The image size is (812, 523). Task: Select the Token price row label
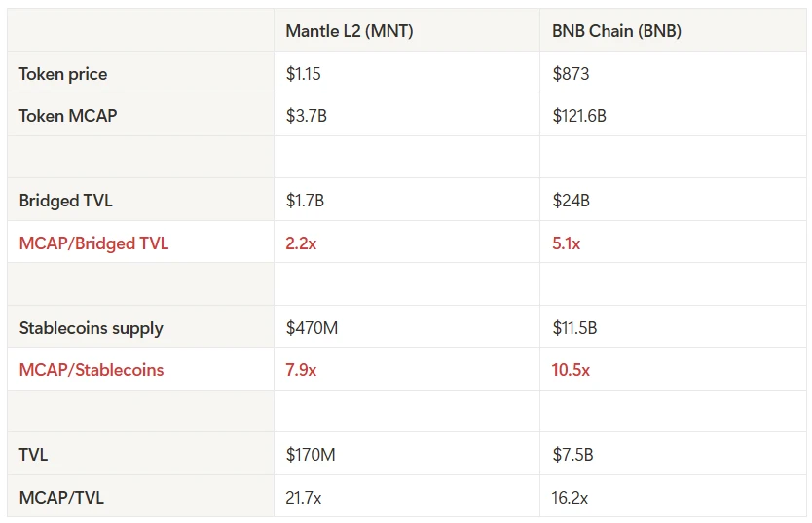pyautogui.click(x=63, y=74)
